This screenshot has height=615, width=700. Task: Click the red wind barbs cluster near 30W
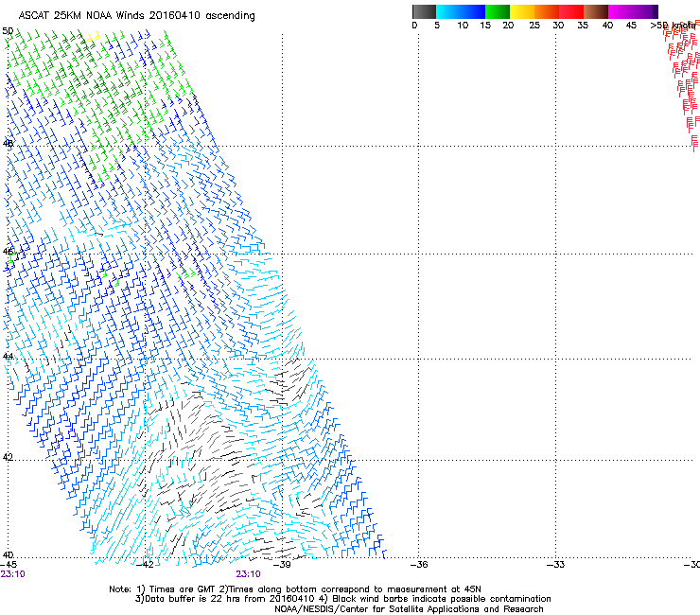click(684, 85)
